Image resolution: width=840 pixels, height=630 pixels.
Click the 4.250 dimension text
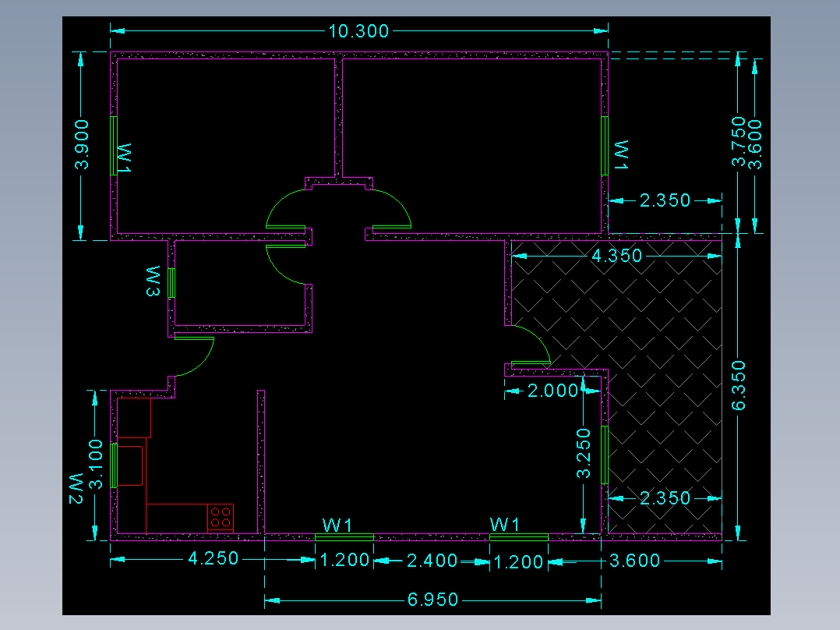(x=214, y=559)
